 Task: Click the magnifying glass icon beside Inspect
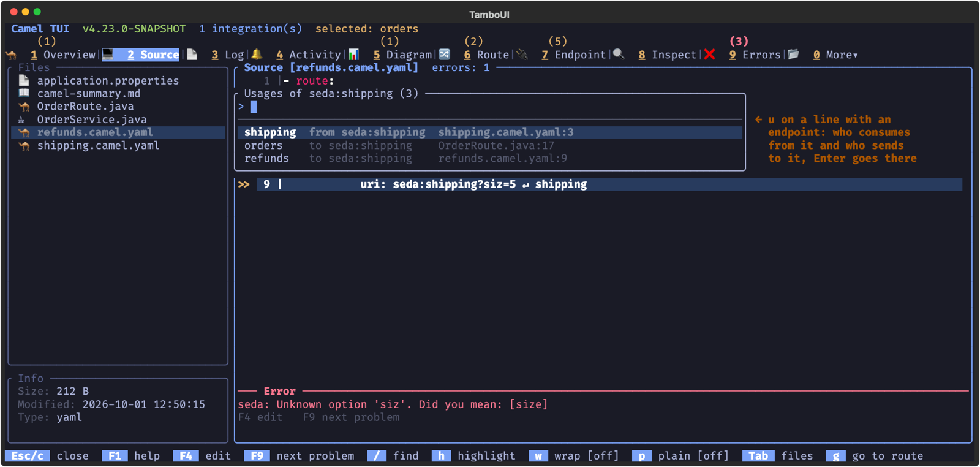click(619, 55)
